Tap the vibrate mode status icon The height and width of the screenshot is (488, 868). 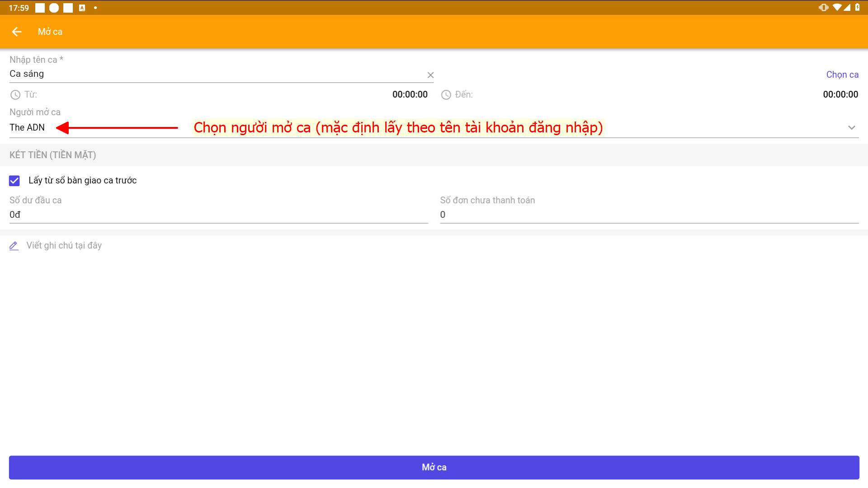[x=823, y=7]
